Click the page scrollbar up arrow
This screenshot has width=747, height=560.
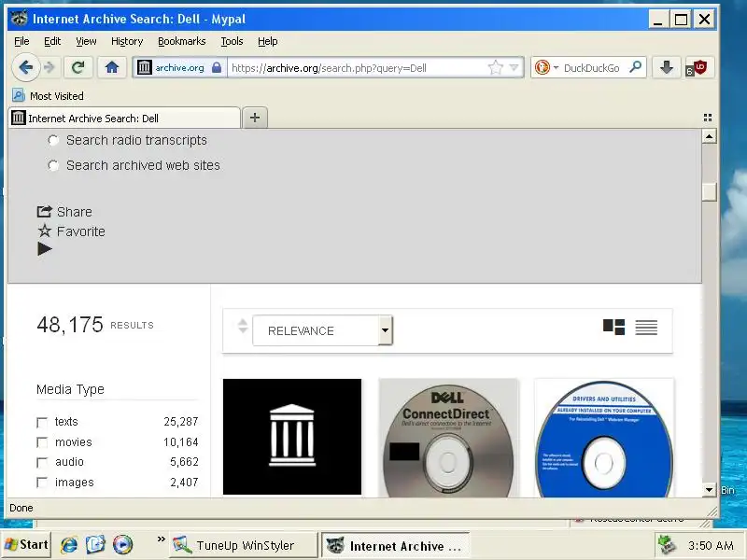(709, 136)
